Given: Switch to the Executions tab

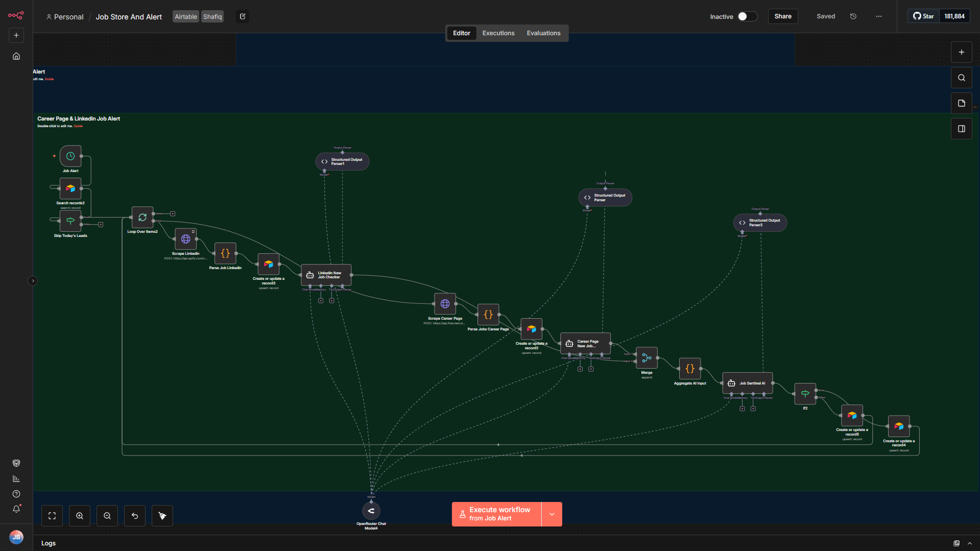Looking at the screenshot, I should coord(498,33).
